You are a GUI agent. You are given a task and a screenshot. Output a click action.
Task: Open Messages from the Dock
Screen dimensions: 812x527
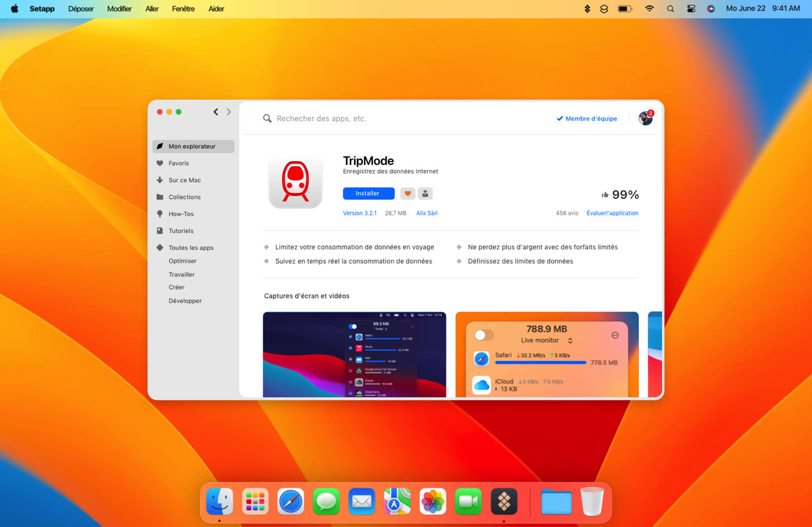pos(326,501)
